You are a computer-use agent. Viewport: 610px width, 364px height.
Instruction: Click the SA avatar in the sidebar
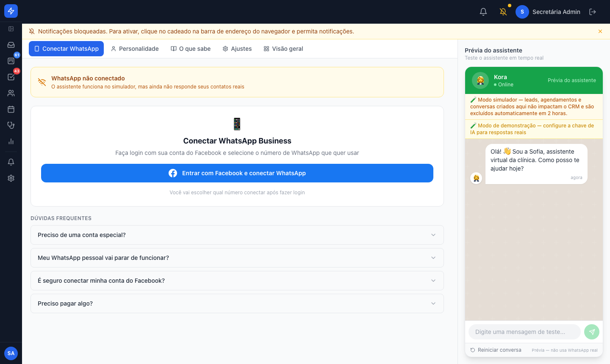[x=11, y=353]
